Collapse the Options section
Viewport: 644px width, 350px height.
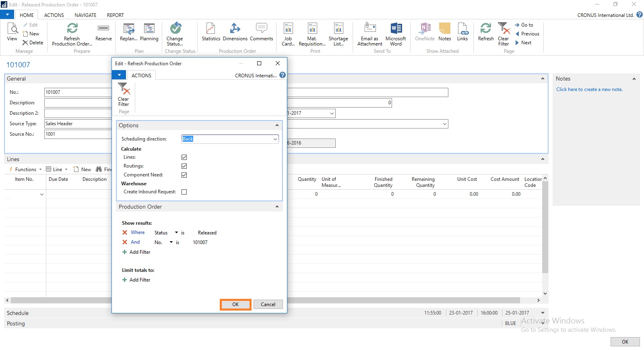coord(277,126)
